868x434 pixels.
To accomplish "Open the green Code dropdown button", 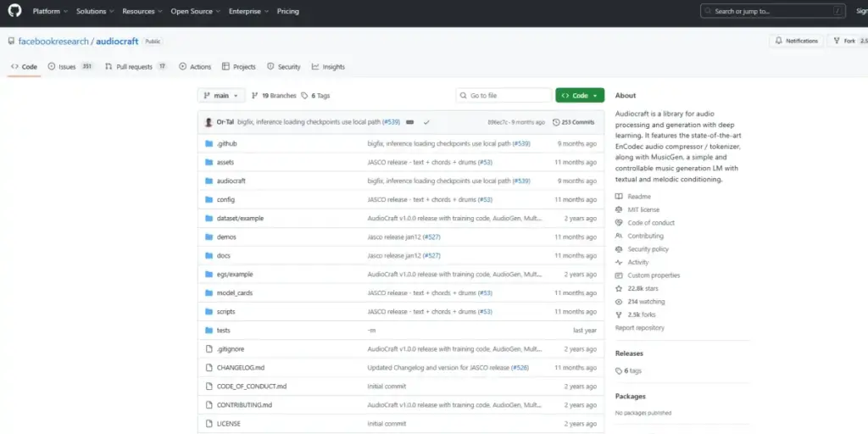I will [580, 95].
